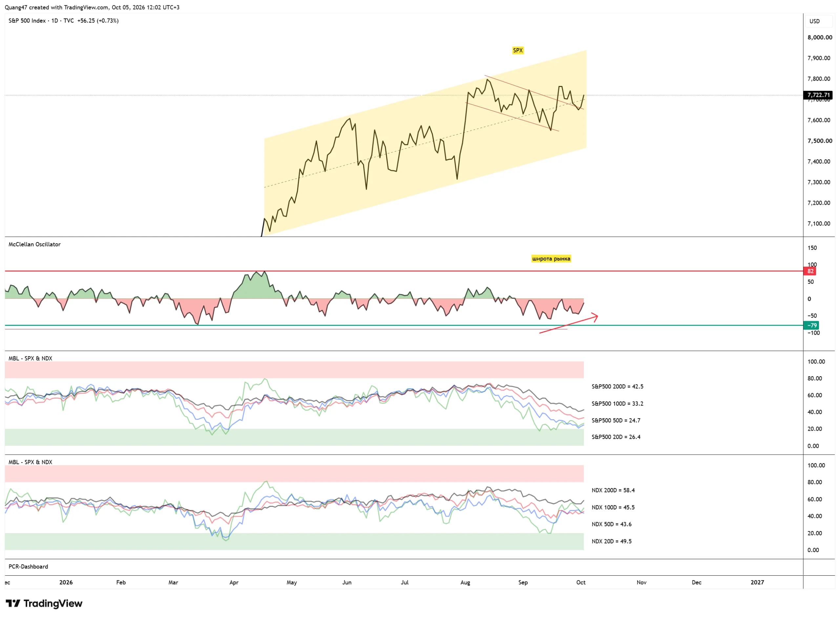Click the 'NDX 200D = 58.4' readout
The image size is (840, 618).
(x=613, y=490)
